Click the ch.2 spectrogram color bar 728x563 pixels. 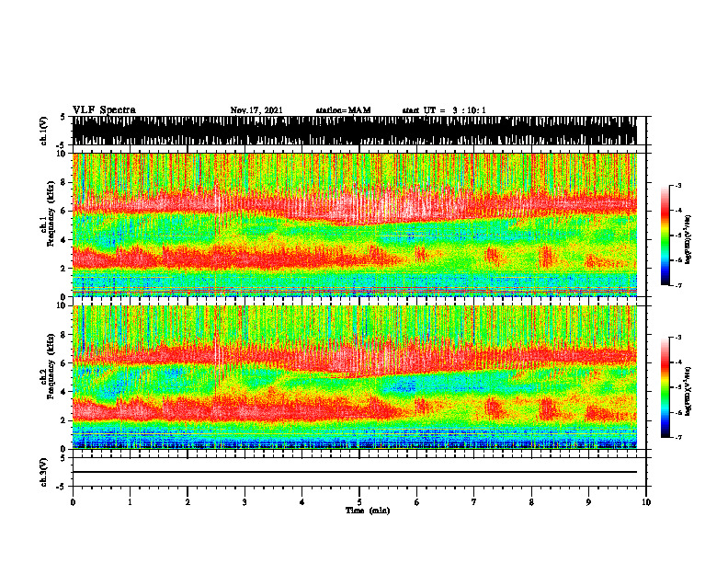(665, 387)
